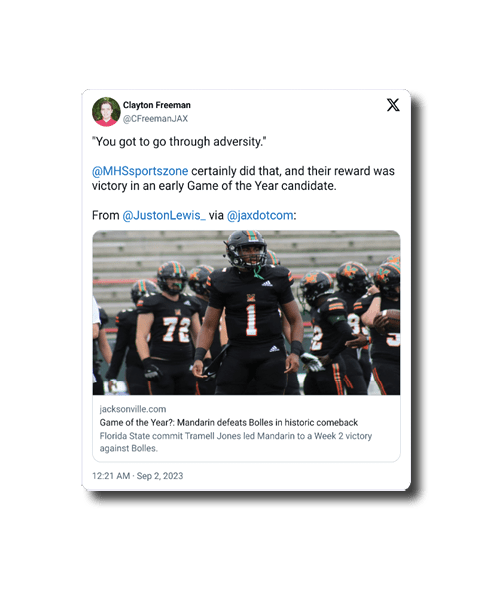Open the football team article preview photo
The height and width of the screenshot is (589, 498).
coord(246,313)
